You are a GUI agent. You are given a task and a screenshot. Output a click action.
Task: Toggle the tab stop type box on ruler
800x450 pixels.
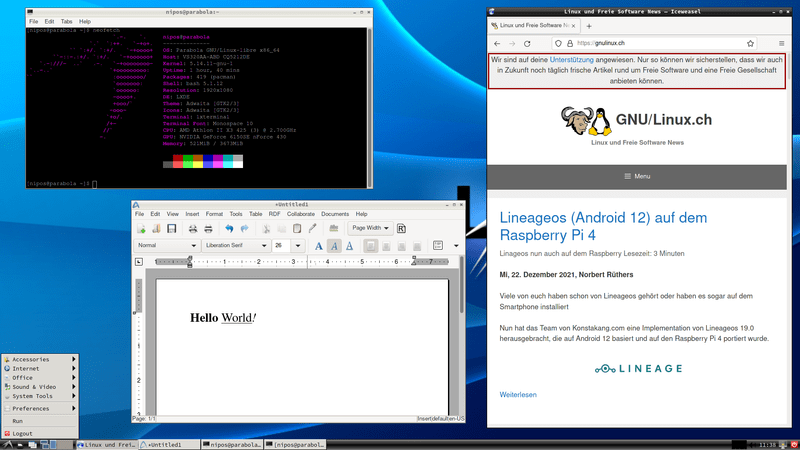pyautogui.click(x=139, y=262)
